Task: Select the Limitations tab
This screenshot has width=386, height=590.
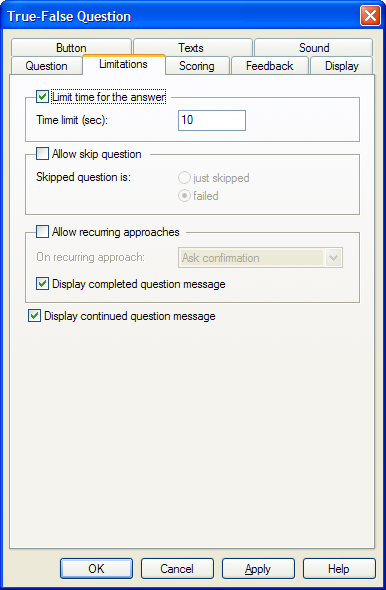Action: [123, 64]
